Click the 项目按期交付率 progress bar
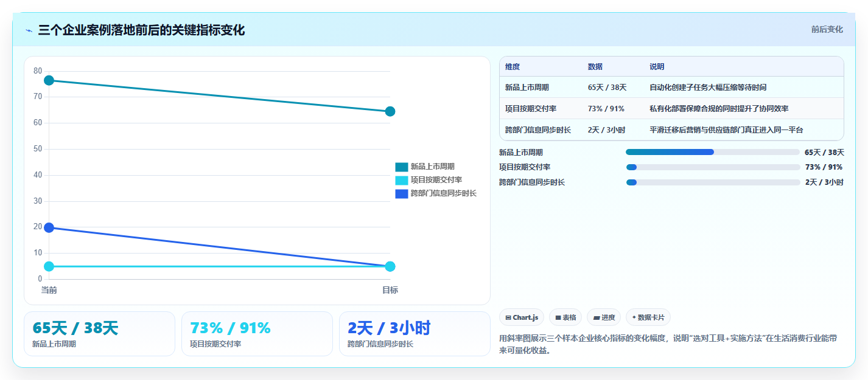 [x=713, y=167]
